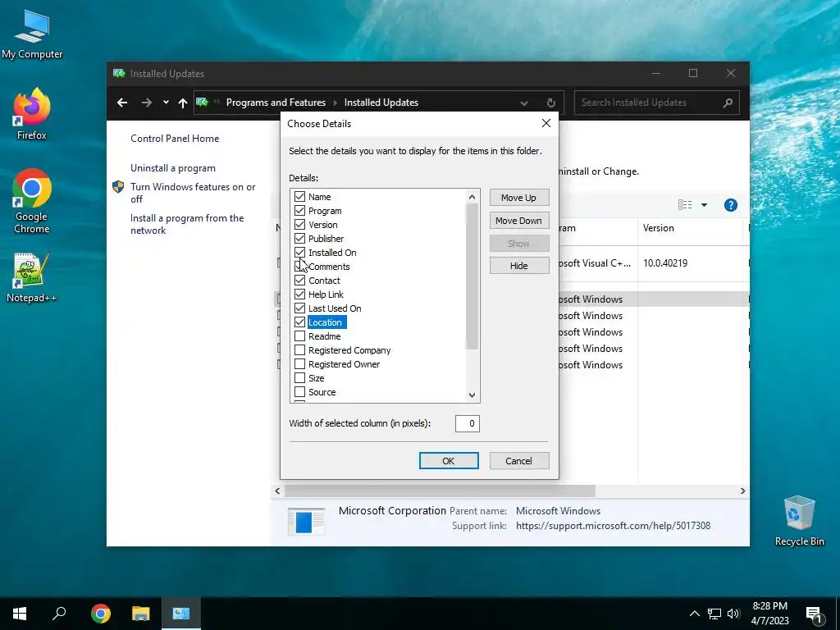Click details list scroll down arrow
The width and height of the screenshot is (840, 630).
(x=472, y=395)
